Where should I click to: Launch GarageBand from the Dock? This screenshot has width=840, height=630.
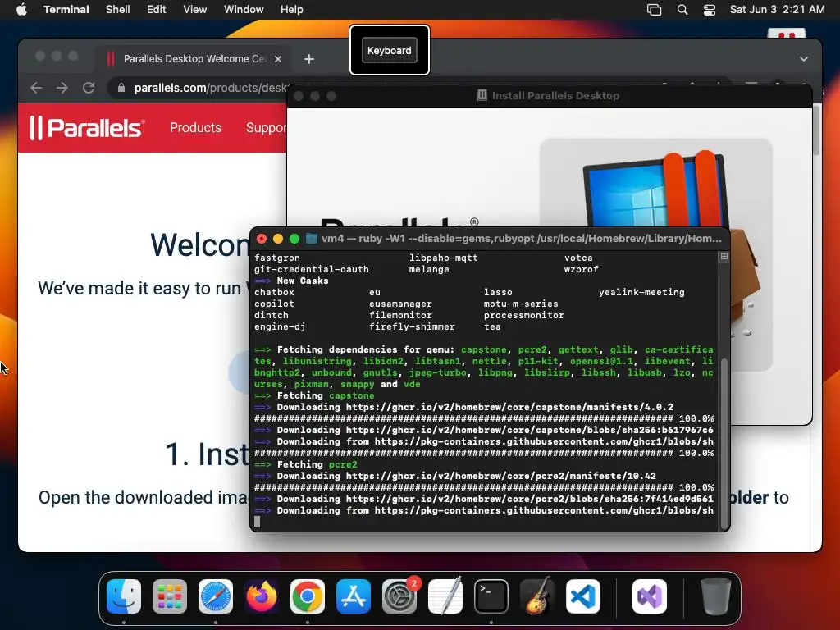point(537,596)
